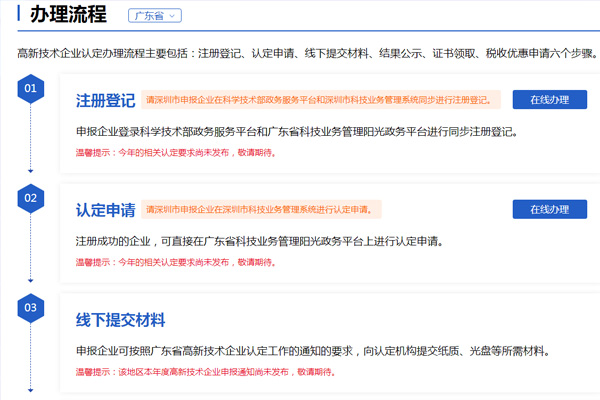Image resolution: width=600 pixels, height=400 pixels.
Task: Click the text 申报企业登录科学技术部政务服务平台
Action: pyautogui.click(x=166, y=132)
